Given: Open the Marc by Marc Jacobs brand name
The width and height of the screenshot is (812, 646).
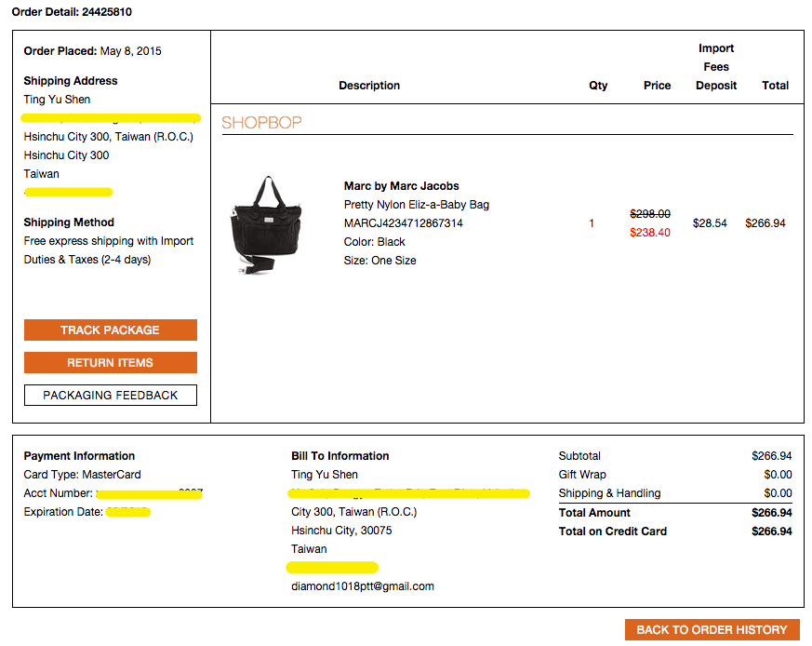Looking at the screenshot, I should pos(401,186).
